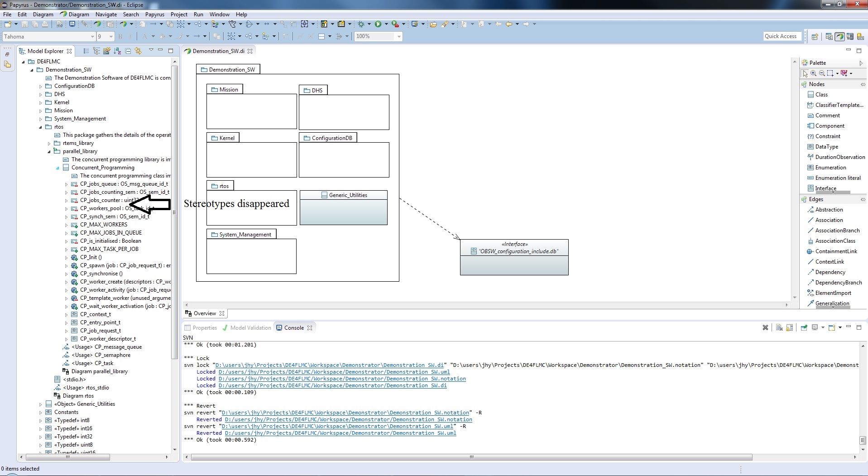
Task: Click the New file toolbar icon
Action: 8,24
